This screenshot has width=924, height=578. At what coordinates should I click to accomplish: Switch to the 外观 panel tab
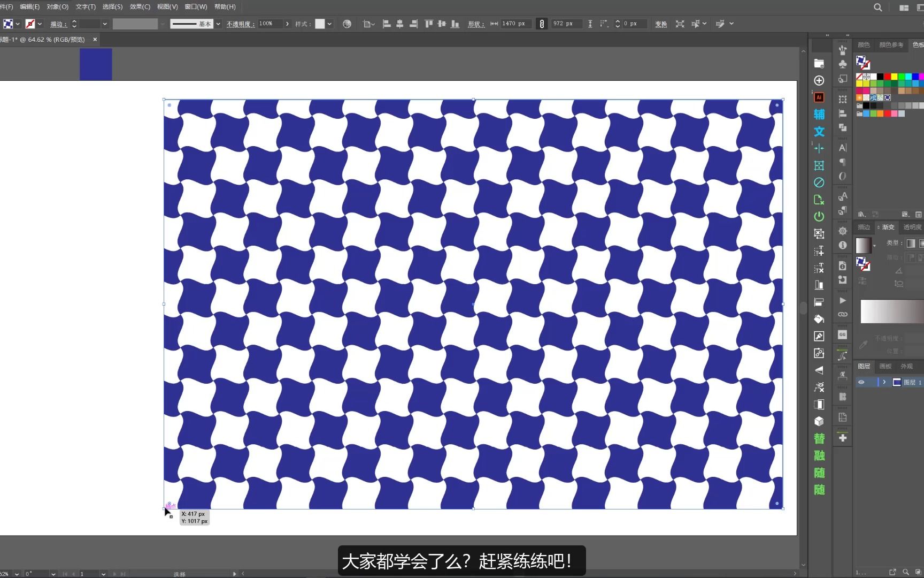906,367
